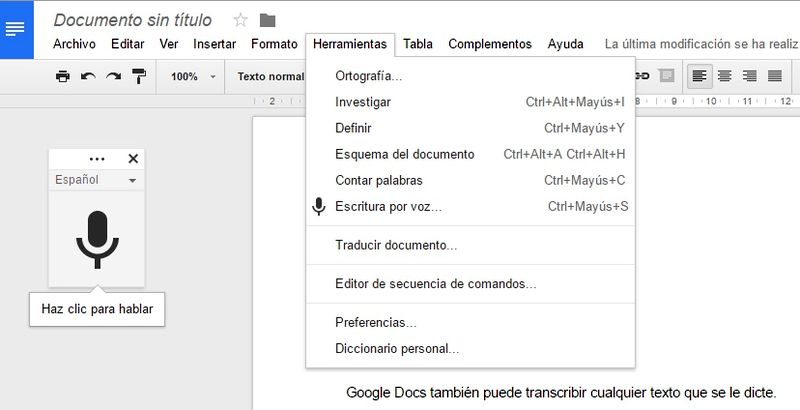Open the Insertar menu
This screenshot has height=410, width=800.
click(214, 44)
